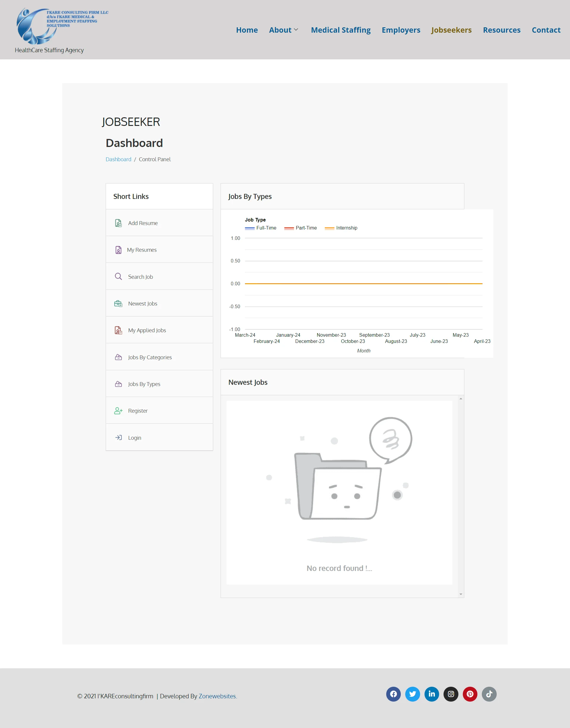Screen dimensions: 570x728
Task: Click the Dashboard breadcrumb link
Action: click(118, 159)
